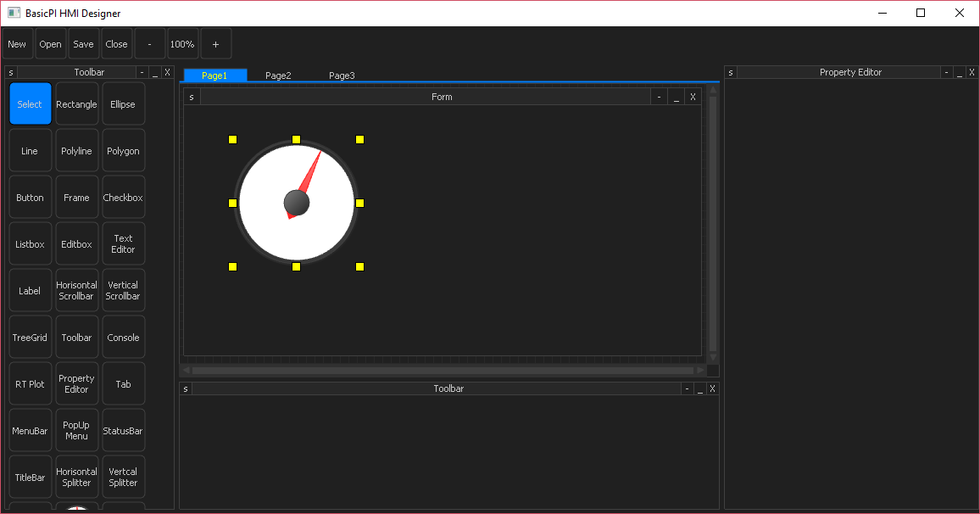Choose the Editbox widget tool
This screenshot has width=980, height=514.
pos(77,244)
